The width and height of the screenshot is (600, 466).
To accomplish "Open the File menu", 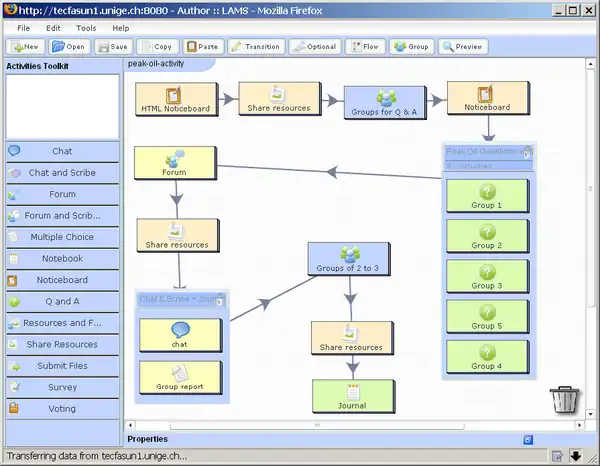I will (23, 28).
